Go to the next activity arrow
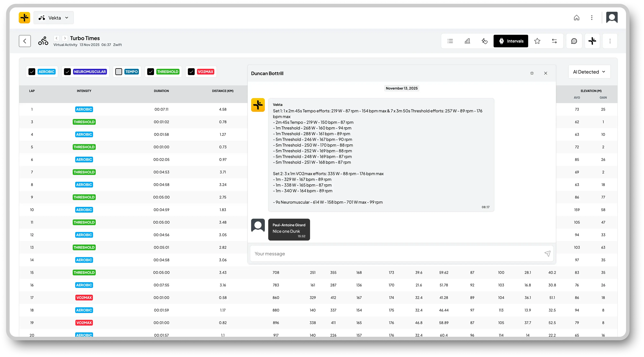 point(65,38)
